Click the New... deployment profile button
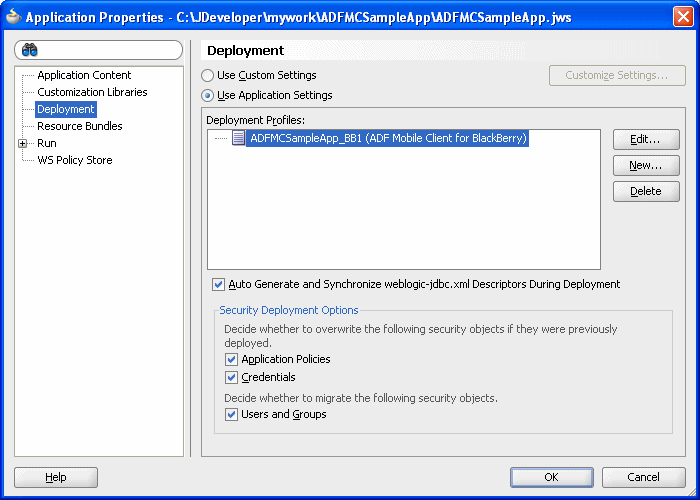The height and width of the screenshot is (500, 700). coord(646,166)
